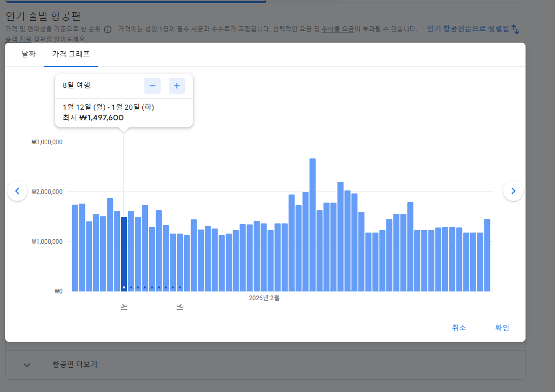Click the sort arrows icon
This screenshot has width=555, height=392.
(x=515, y=29)
